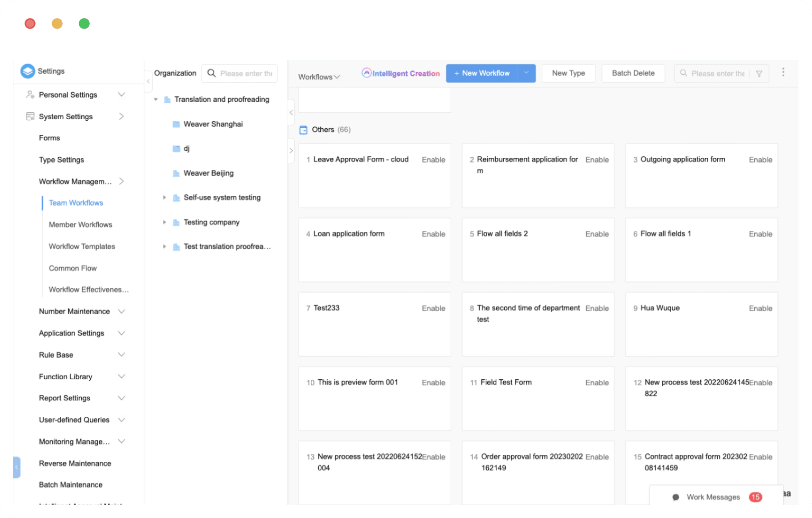Open the three-dot more options menu

click(783, 72)
